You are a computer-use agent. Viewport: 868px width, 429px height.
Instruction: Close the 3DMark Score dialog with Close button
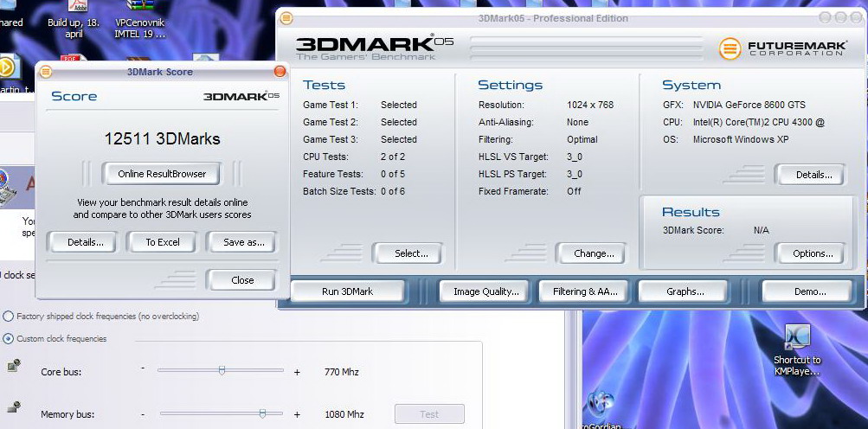pyautogui.click(x=242, y=280)
